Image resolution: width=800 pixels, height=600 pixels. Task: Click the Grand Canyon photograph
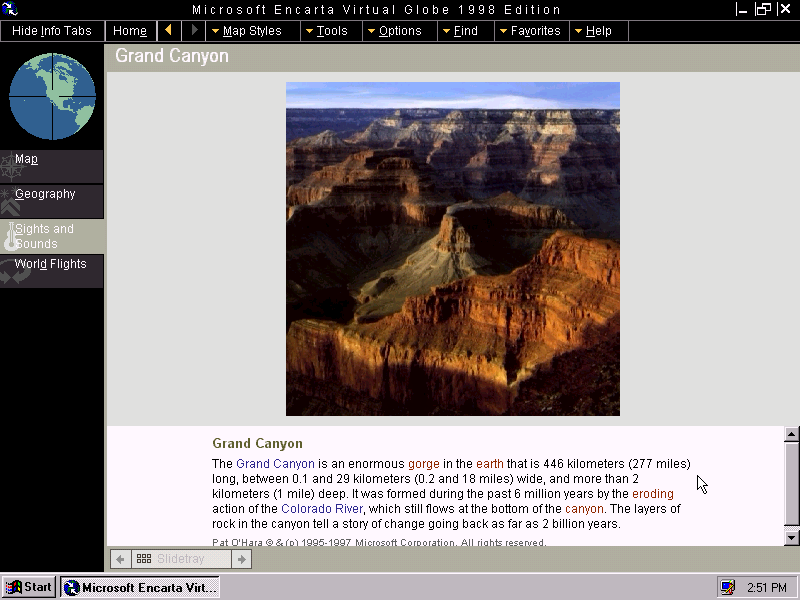coord(452,248)
